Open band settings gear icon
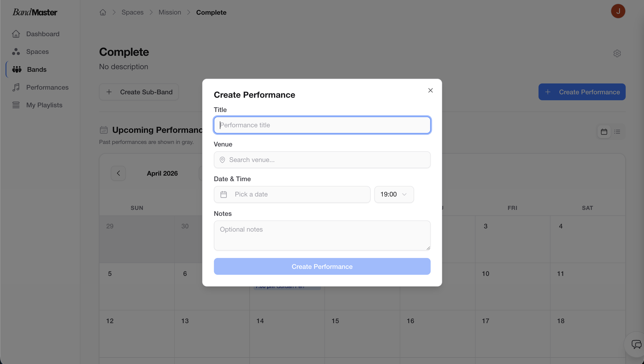Screen dimensions: 644x364 (x=617, y=53)
